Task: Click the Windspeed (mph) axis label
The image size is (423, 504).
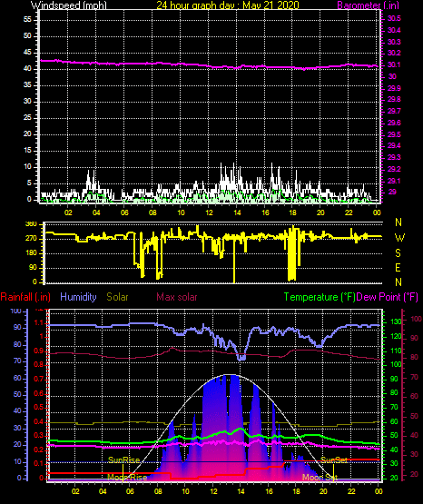Action: [69, 5]
